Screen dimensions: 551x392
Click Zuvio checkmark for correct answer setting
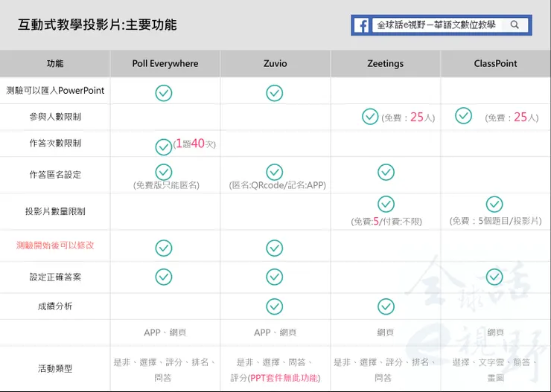pos(275,277)
